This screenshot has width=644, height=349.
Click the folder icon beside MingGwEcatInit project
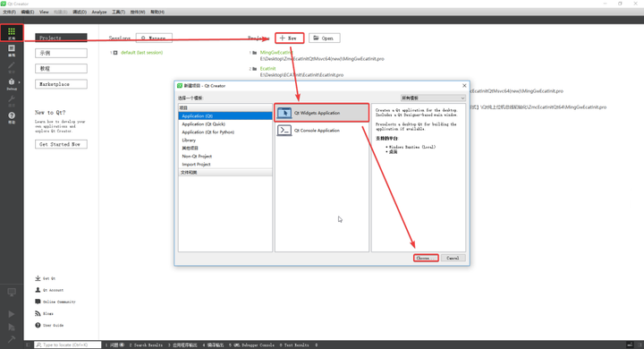pos(255,53)
